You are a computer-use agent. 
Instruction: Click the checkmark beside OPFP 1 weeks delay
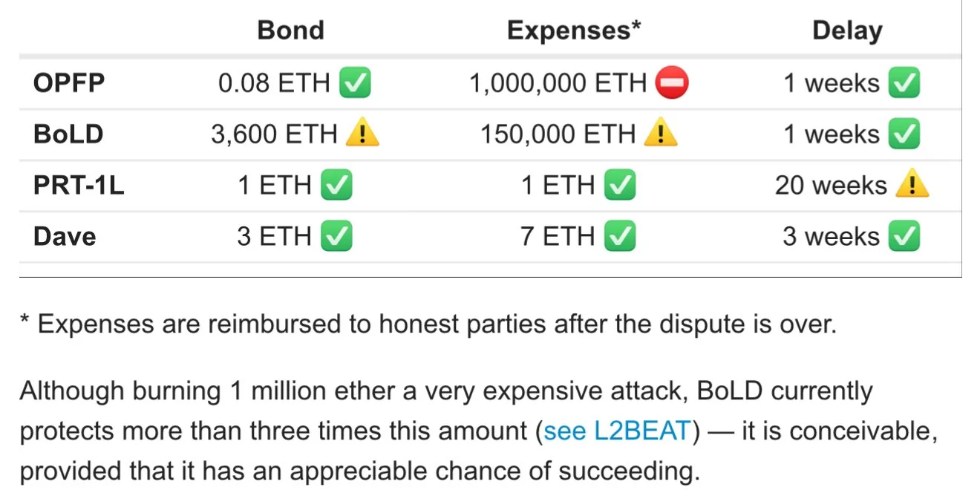904,83
